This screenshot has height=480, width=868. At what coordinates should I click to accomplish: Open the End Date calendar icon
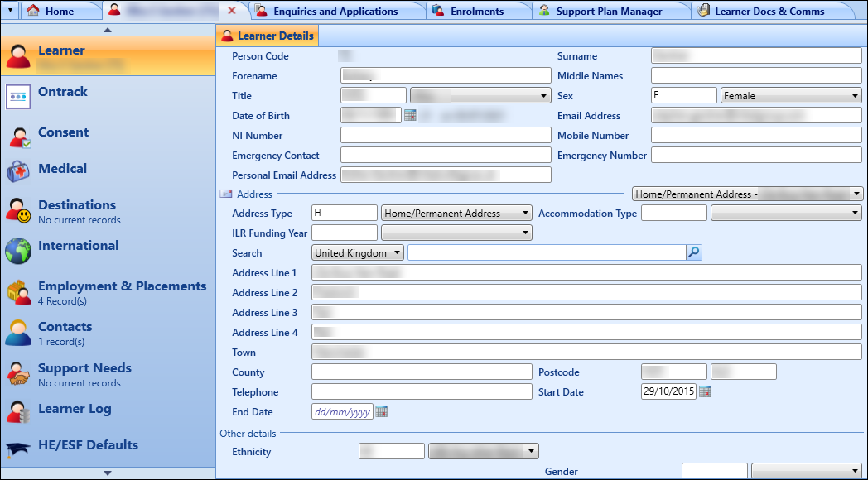point(381,411)
